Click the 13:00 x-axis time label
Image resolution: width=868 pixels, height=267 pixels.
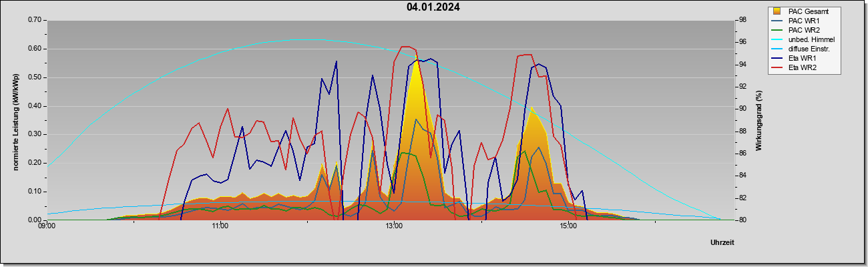tap(394, 227)
